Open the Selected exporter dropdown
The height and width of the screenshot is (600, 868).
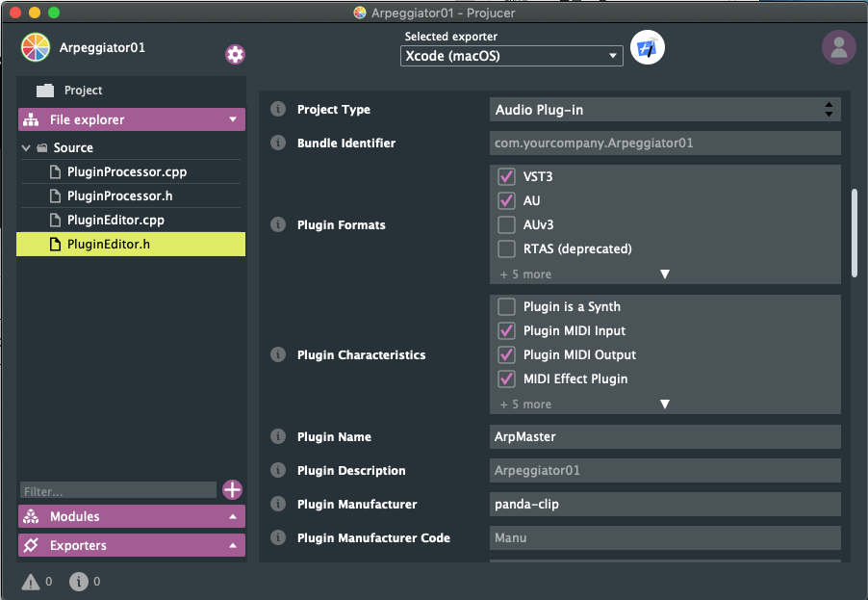pos(512,56)
